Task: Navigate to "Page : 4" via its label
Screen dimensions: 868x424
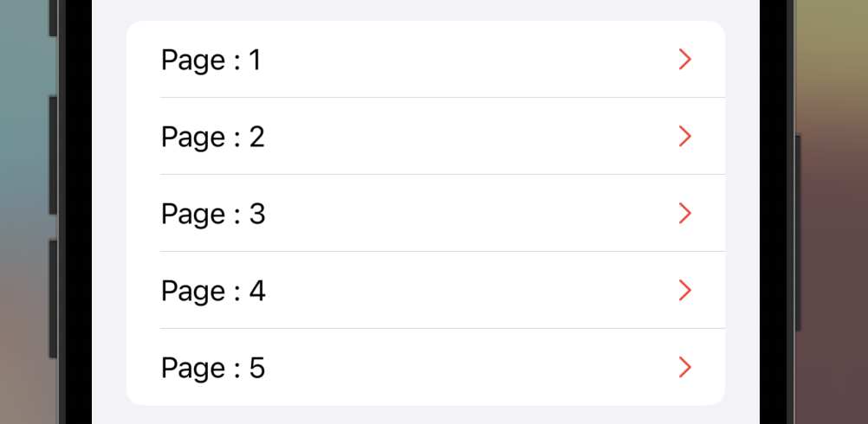Action: [213, 292]
